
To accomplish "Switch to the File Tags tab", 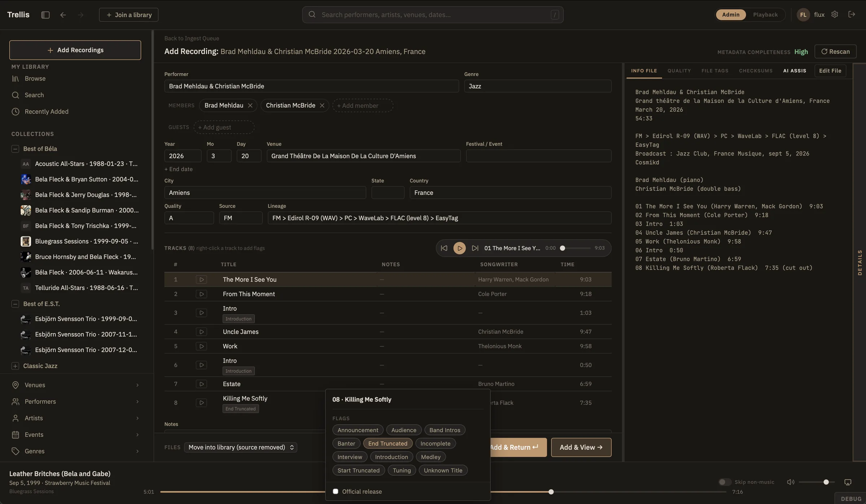I will point(715,71).
